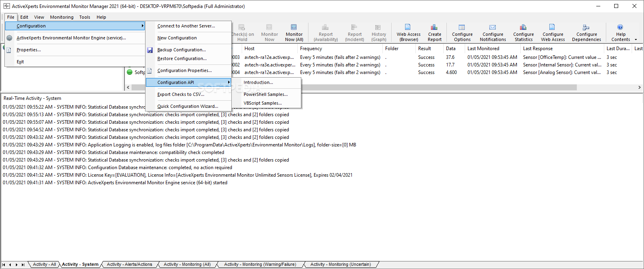Open the Help menu
The width and height of the screenshot is (644, 269).
[101, 17]
